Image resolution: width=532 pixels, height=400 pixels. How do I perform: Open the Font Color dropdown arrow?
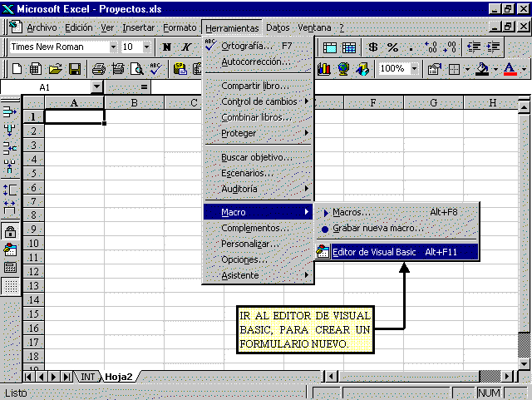tap(525, 70)
